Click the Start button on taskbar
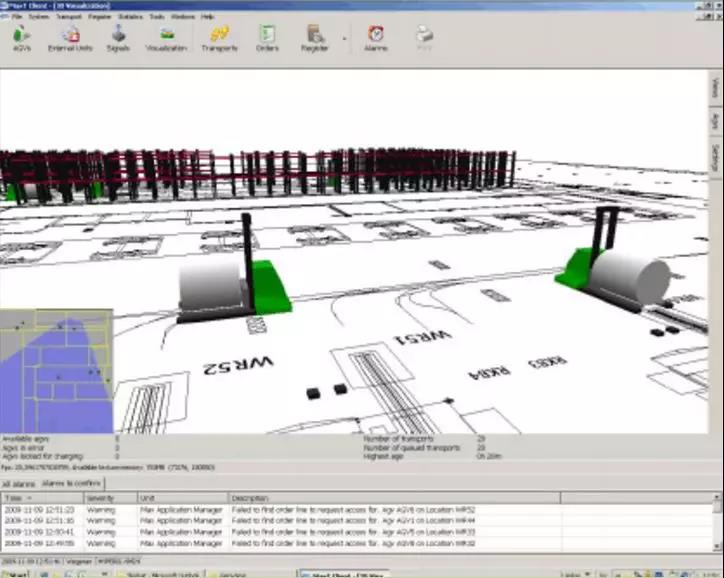This screenshot has width=724, height=578. point(14,573)
